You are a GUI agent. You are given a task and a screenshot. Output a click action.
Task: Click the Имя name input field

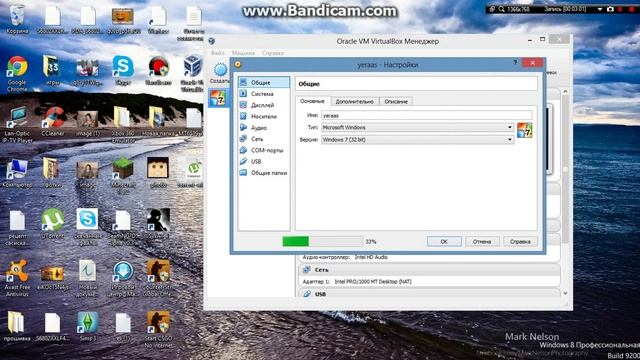427,116
